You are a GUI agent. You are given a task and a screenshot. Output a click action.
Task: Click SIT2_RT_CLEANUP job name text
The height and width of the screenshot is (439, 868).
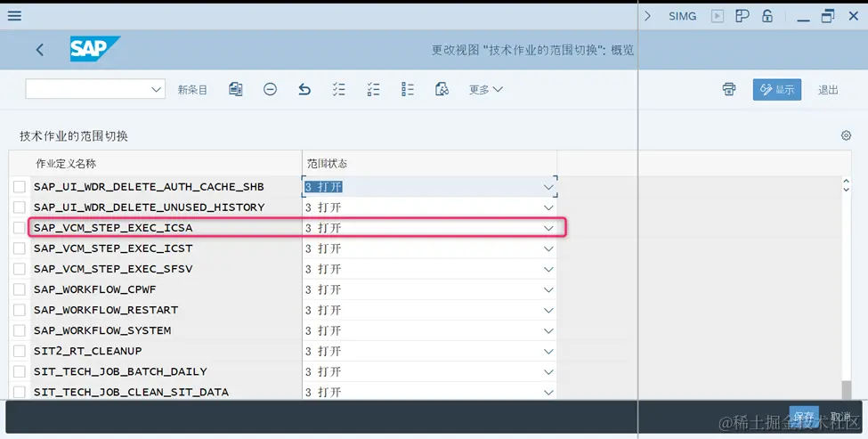[87, 351]
